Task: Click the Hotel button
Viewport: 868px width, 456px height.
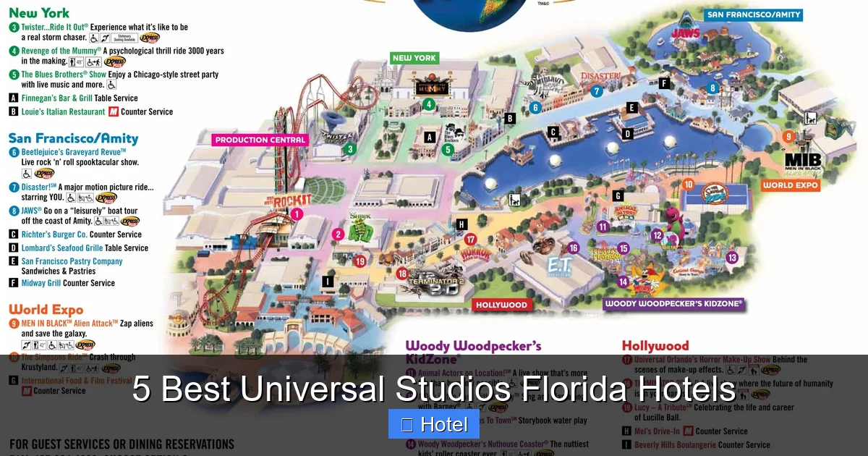Action: tap(434, 424)
